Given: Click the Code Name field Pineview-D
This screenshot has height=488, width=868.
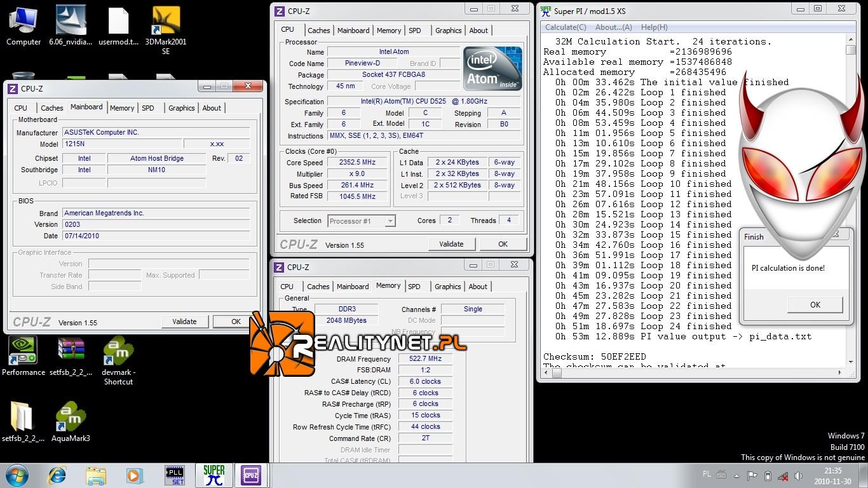Looking at the screenshot, I should 362,64.
